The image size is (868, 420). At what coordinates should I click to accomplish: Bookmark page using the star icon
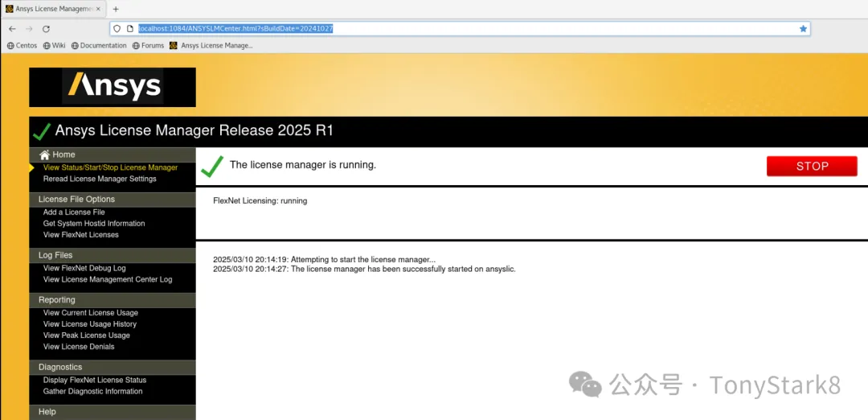point(803,29)
